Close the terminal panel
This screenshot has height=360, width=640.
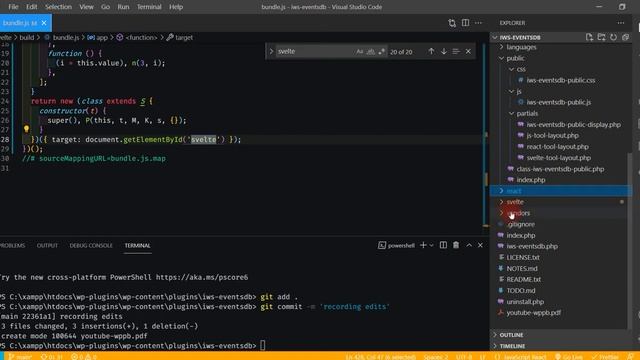pyautogui.click(x=480, y=245)
